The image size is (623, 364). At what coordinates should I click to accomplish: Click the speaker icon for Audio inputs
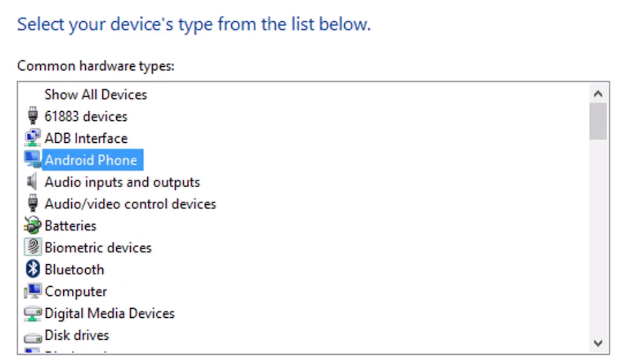tap(32, 182)
